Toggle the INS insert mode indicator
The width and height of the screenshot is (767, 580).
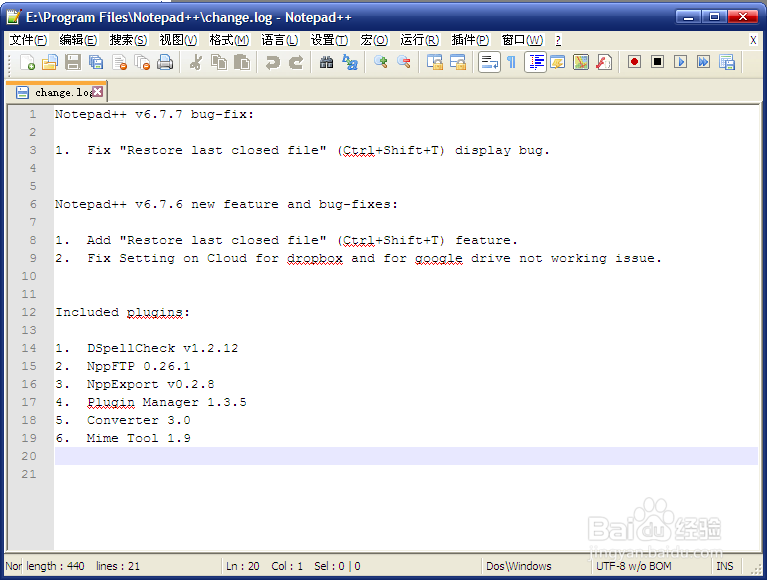click(725, 566)
